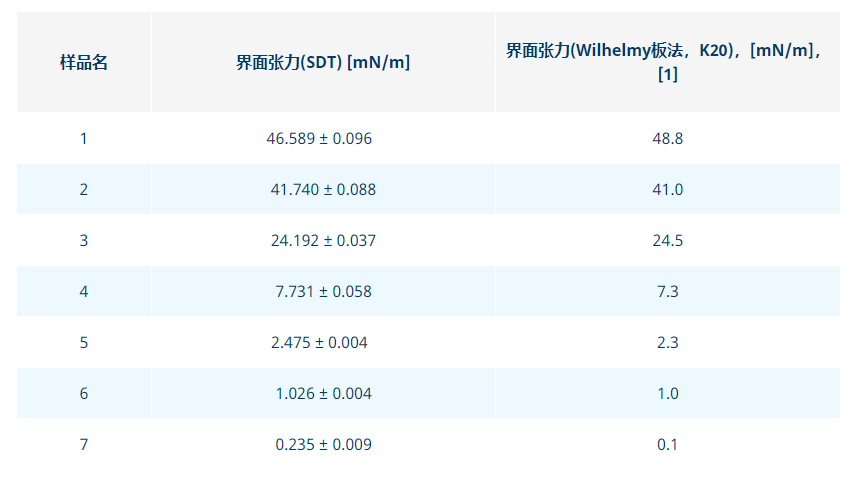The width and height of the screenshot is (854, 480).
Task: Click the 样品名 column header
Action: point(84,62)
